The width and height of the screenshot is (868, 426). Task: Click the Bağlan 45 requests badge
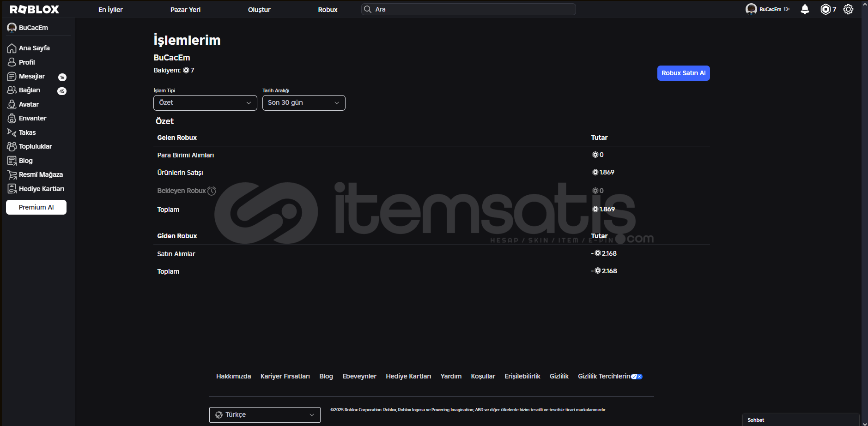62,91
